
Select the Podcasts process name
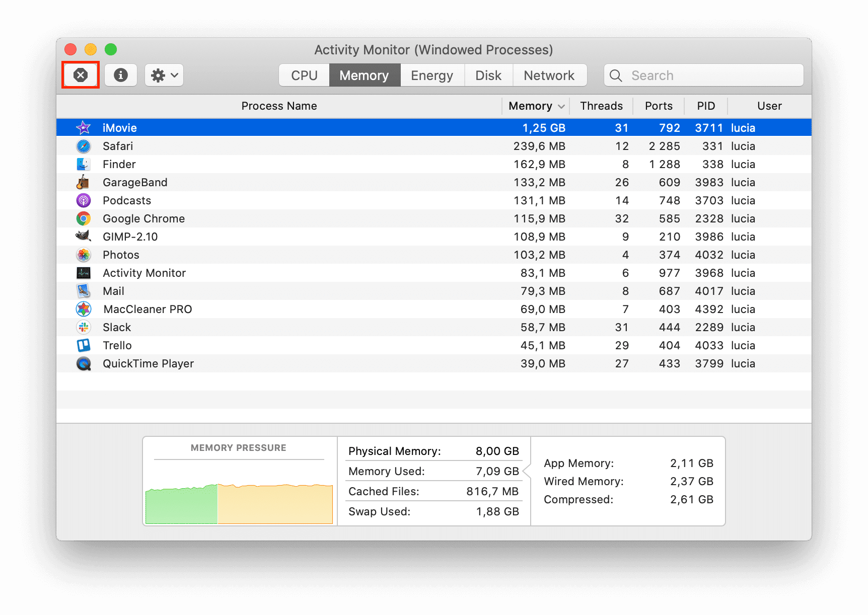click(127, 200)
